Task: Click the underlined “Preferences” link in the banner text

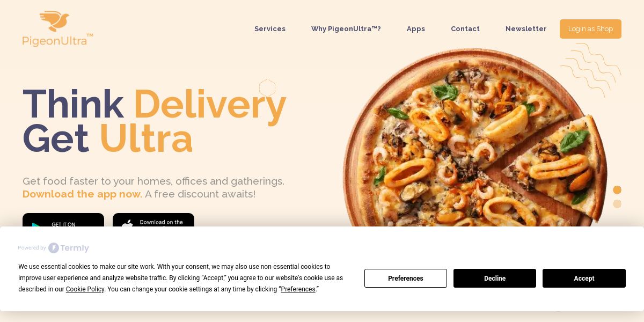Action: point(298,289)
